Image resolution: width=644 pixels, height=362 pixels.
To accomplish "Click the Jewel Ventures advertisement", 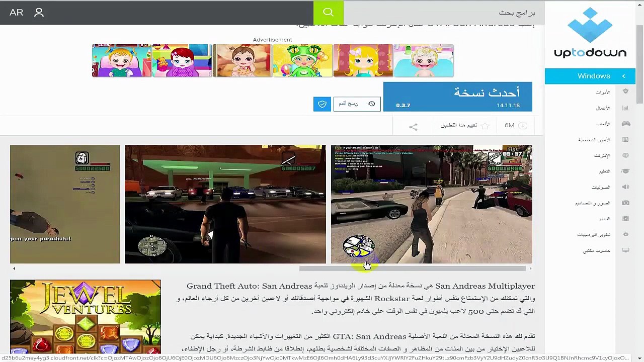I will click(86, 317).
